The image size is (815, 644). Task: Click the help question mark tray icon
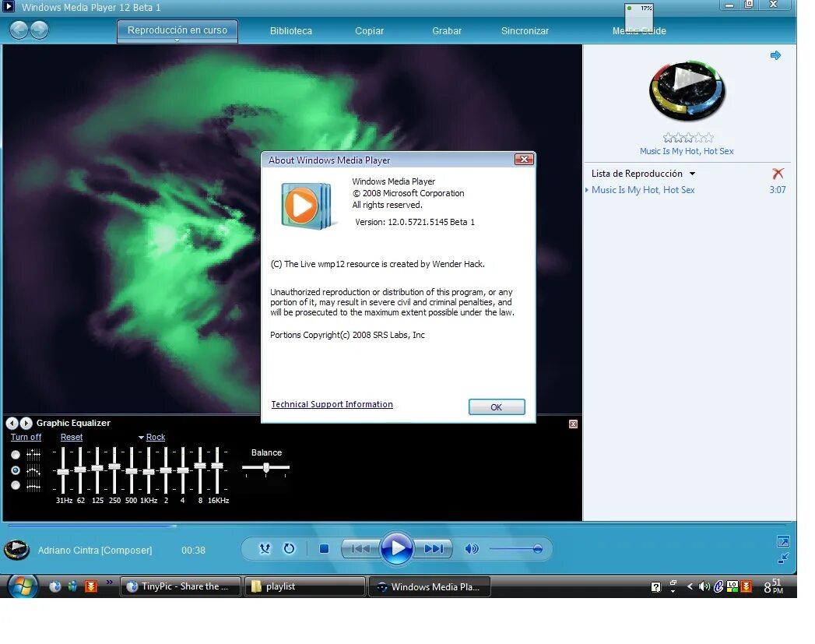(x=656, y=587)
